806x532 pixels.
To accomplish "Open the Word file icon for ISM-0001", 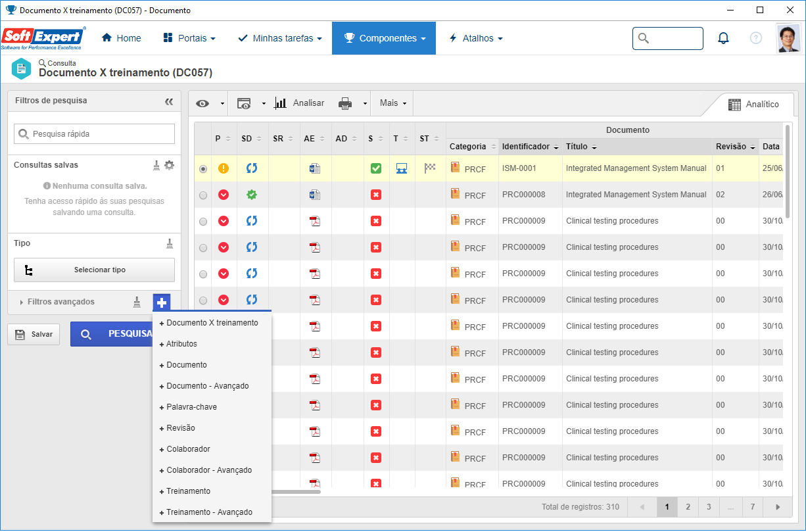I will click(315, 168).
